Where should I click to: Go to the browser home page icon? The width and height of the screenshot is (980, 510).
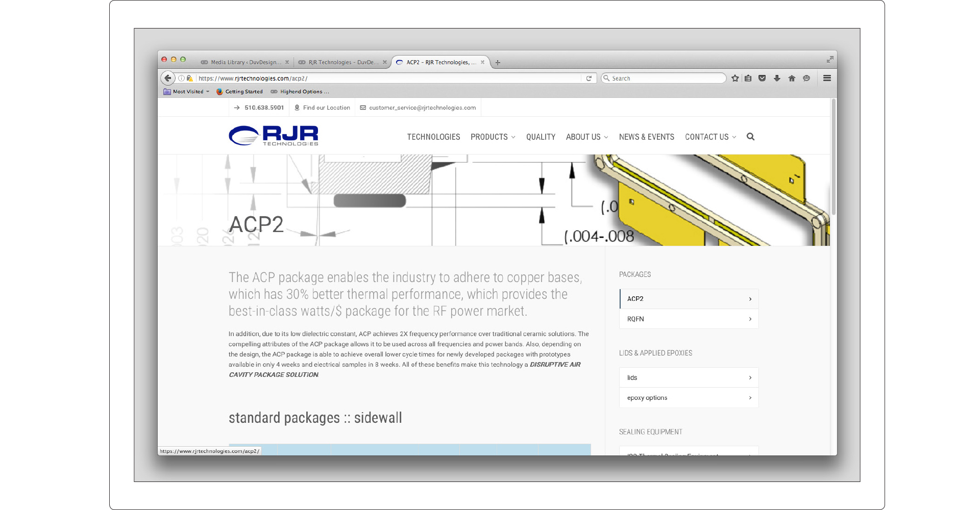click(x=792, y=78)
